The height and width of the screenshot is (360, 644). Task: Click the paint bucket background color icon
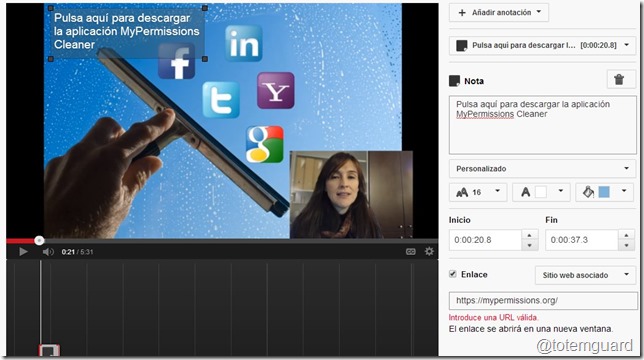click(x=588, y=192)
